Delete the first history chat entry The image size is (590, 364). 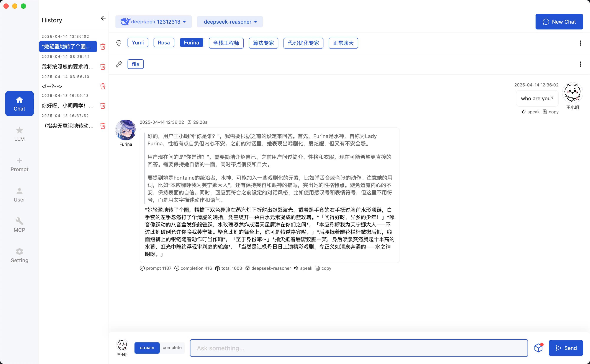[x=103, y=46]
